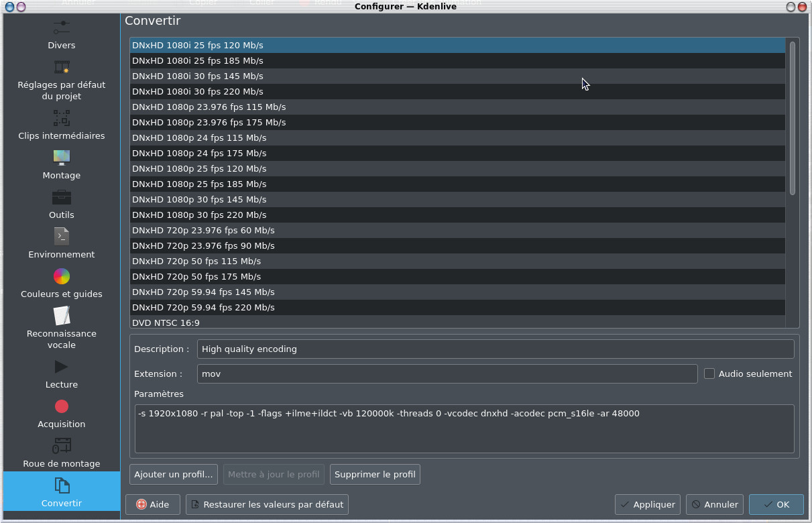The image size is (812, 523).
Task: Select DNxHD 1080i 25 fps 120 Mb/s
Action: click(x=457, y=45)
